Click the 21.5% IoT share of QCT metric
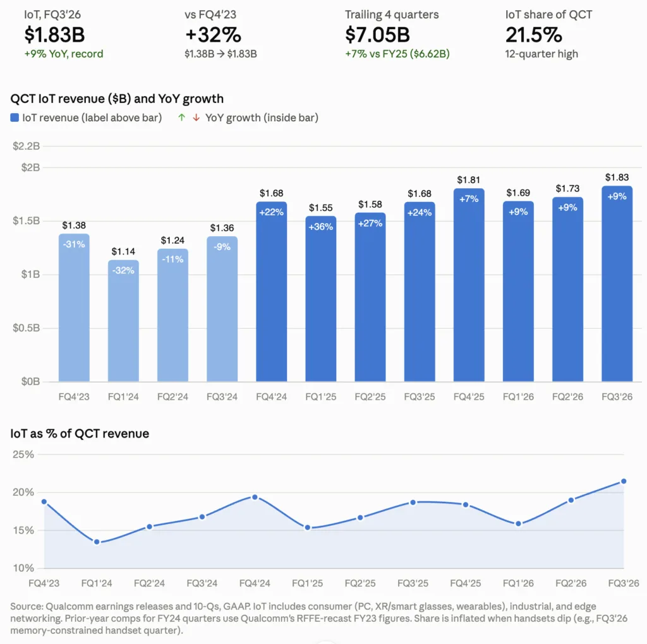Image resolution: width=647 pixels, height=644 pixels. (533, 35)
